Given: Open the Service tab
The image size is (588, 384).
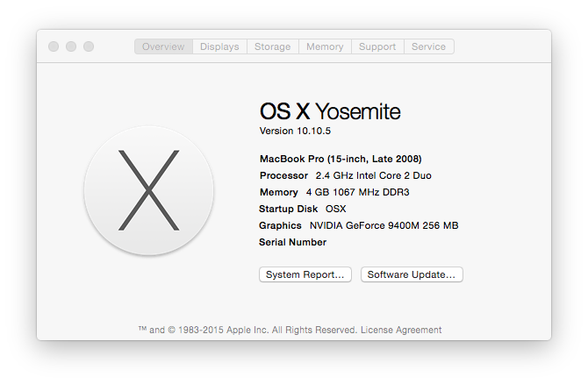Looking at the screenshot, I should (428, 46).
